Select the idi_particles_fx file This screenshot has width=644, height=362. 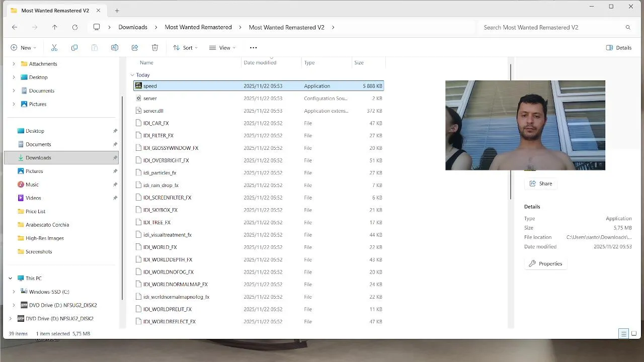pos(259,173)
